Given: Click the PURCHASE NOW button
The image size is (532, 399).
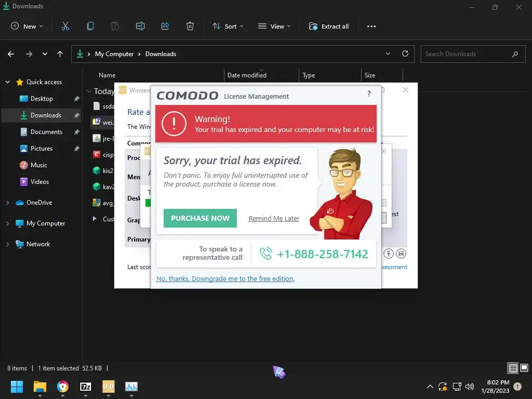Looking at the screenshot, I should (200, 218).
